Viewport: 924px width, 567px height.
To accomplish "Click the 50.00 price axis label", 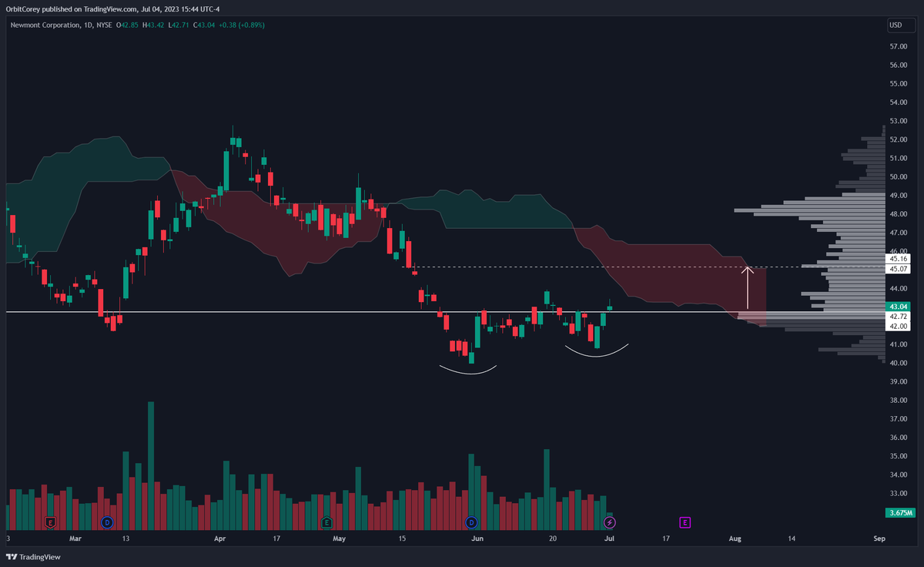I will [x=899, y=177].
